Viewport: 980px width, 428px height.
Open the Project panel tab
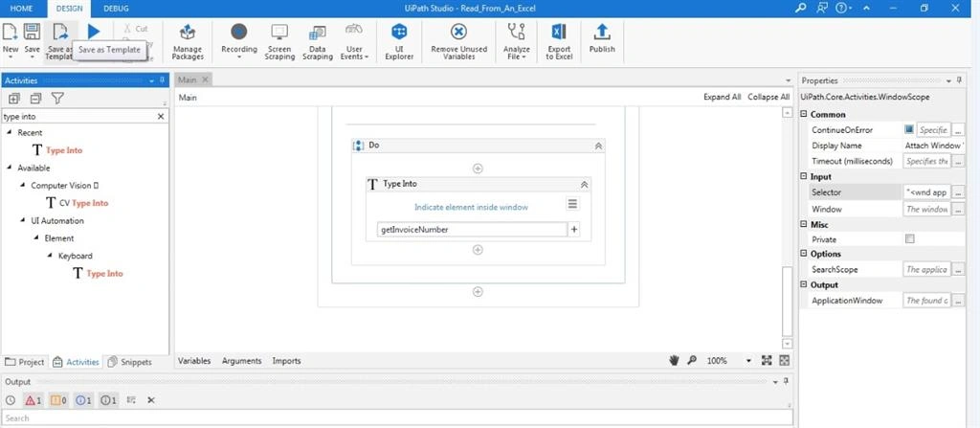(x=25, y=362)
